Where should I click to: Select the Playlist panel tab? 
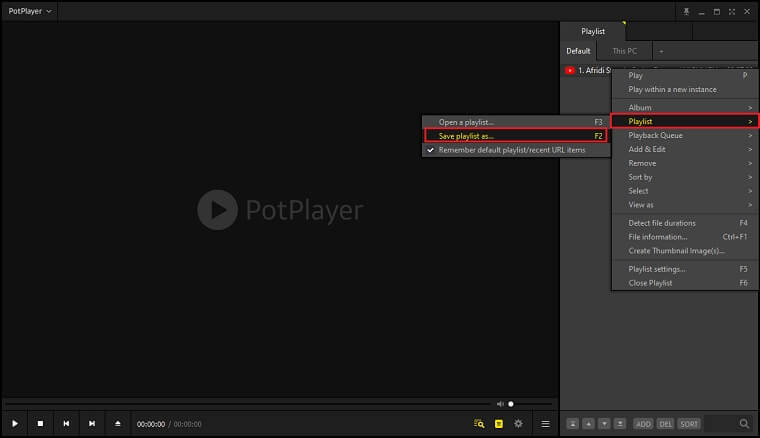click(x=593, y=31)
